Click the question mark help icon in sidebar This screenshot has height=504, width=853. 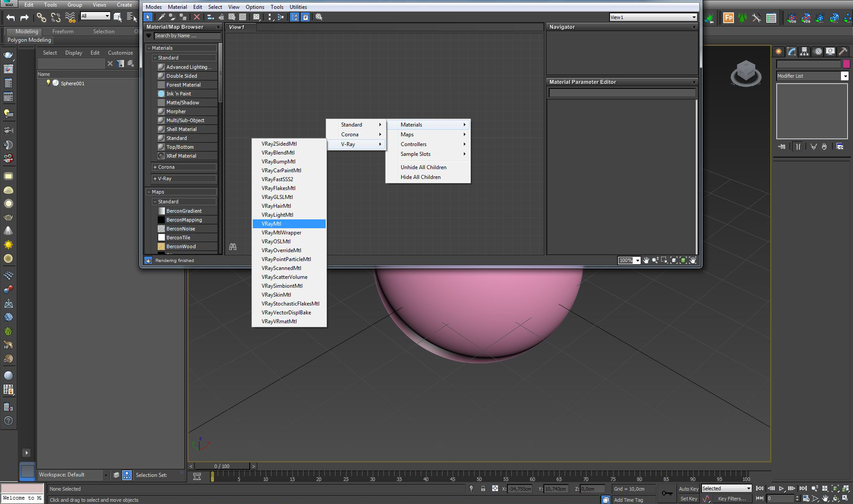click(x=8, y=421)
